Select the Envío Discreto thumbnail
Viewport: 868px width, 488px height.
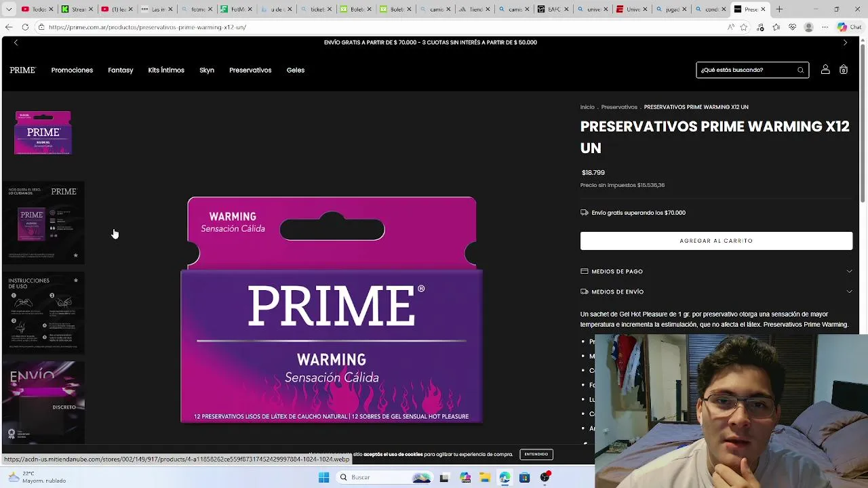point(43,403)
